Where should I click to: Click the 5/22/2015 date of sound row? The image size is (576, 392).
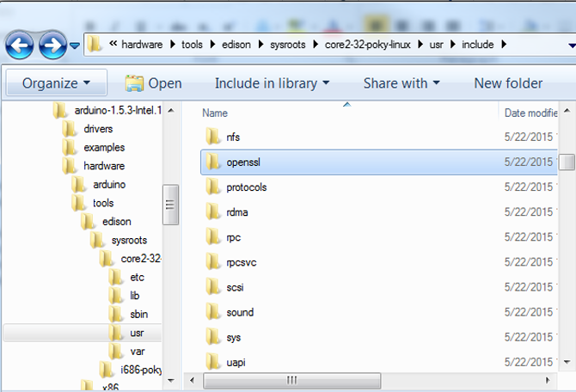[529, 312]
